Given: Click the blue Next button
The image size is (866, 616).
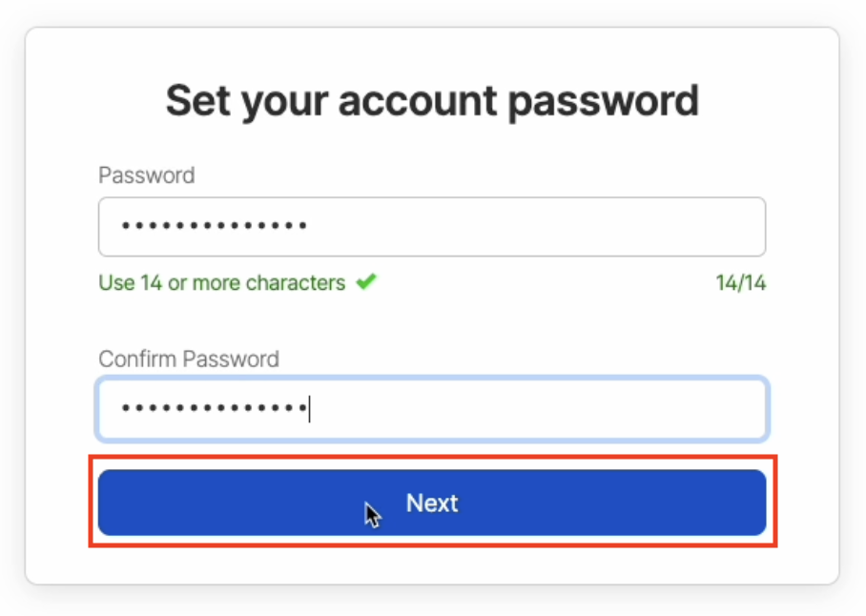Looking at the screenshot, I should pos(432,503).
